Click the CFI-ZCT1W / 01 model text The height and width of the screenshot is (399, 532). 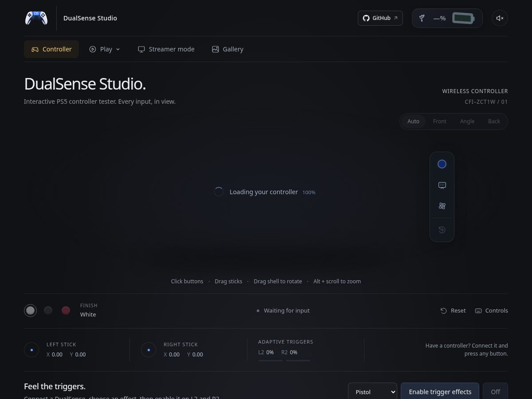(x=486, y=102)
